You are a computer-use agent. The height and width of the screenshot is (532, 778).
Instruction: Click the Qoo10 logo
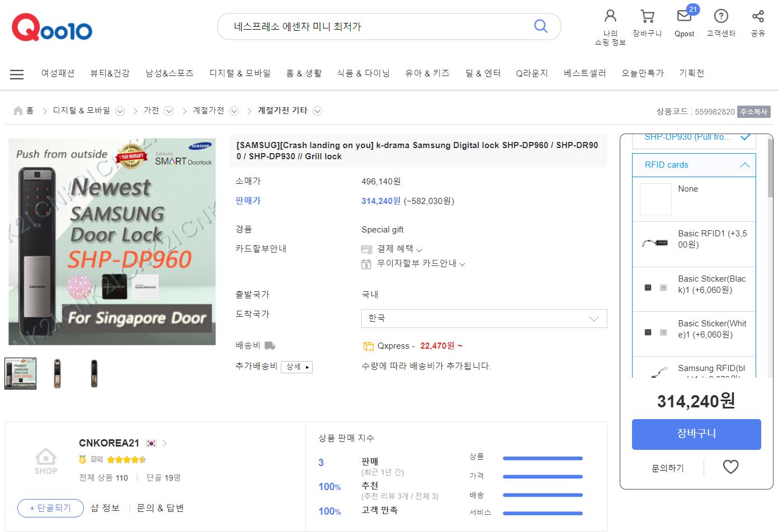click(52, 28)
